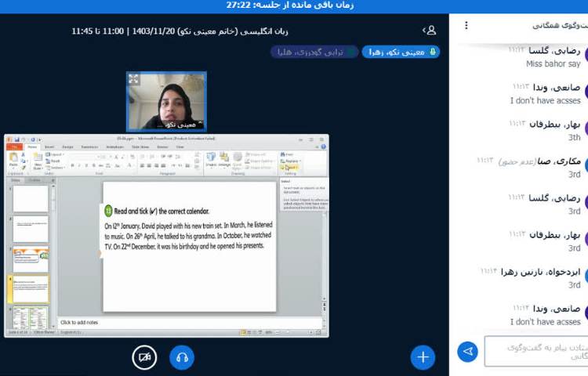Open the chat three-dots options menu
The height and width of the screenshot is (376, 588).
pos(466,25)
